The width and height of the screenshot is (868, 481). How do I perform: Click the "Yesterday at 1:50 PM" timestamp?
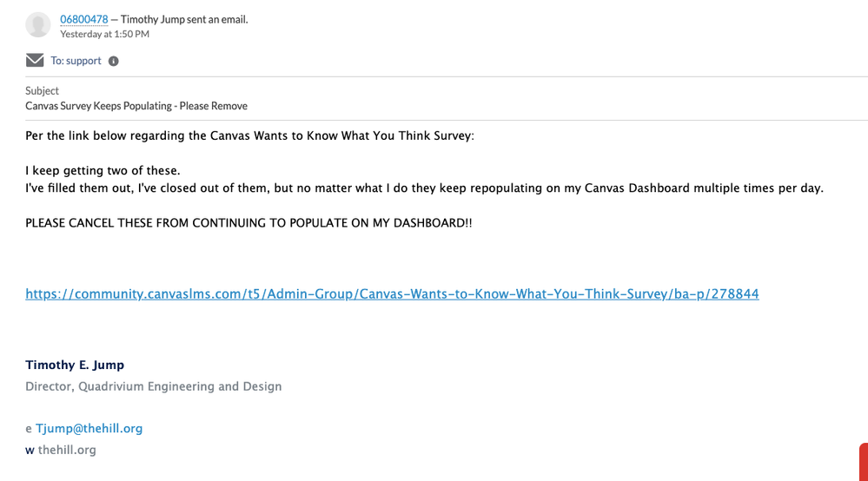(x=104, y=34)
